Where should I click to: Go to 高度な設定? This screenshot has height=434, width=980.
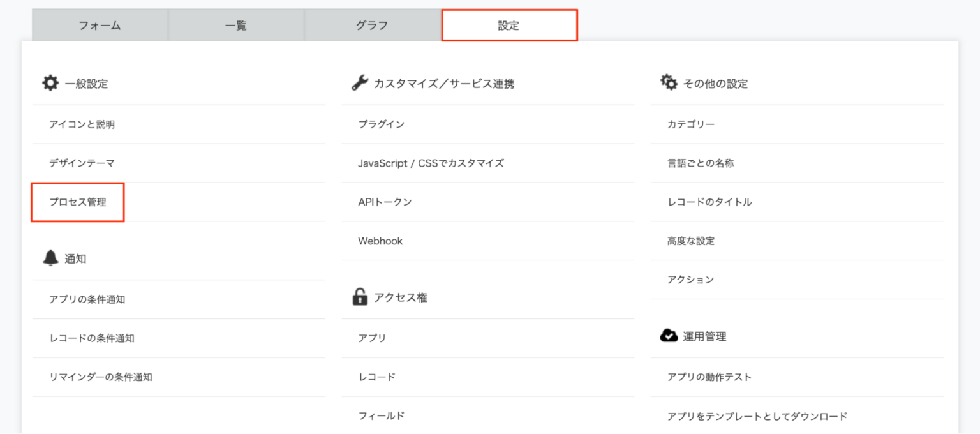pos(691,241)
